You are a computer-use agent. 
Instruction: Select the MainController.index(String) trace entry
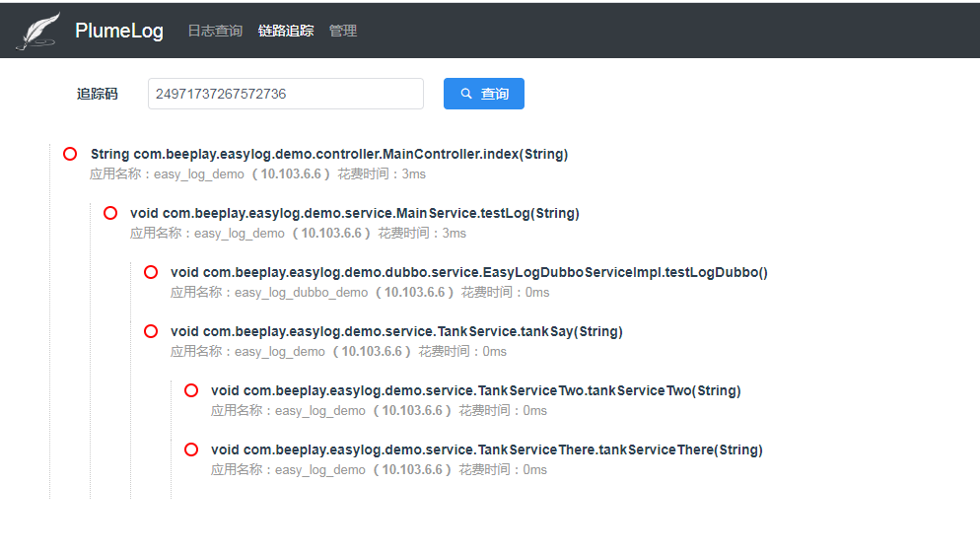click(329, 154)
